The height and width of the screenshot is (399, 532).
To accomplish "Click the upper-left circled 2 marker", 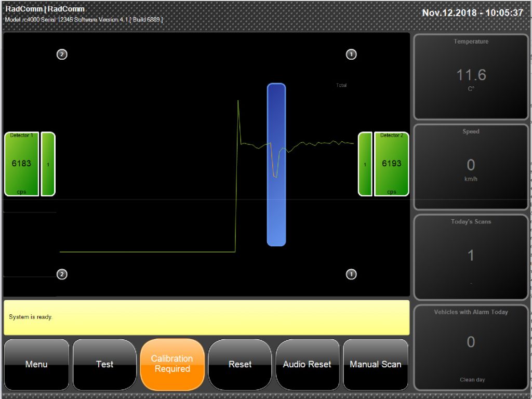I will coord(62,54).
